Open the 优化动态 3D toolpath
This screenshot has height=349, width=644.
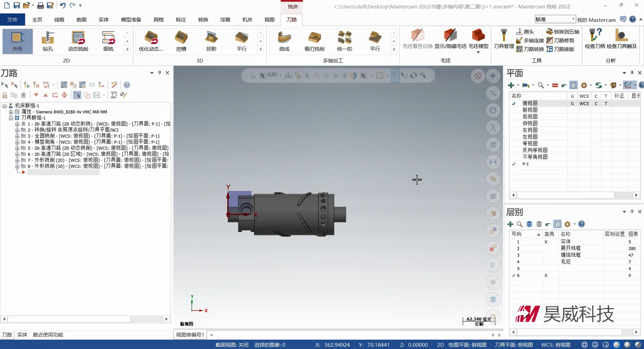151,41
